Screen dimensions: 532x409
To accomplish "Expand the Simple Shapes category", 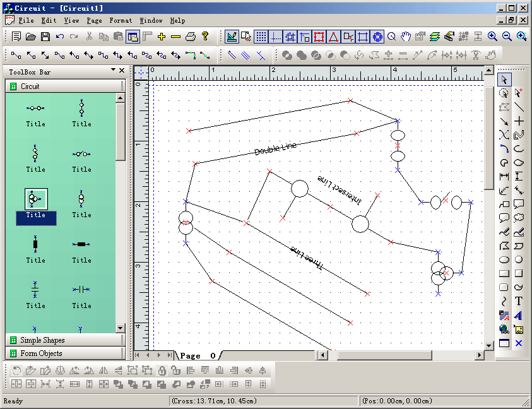I will [x=65, y=340].
